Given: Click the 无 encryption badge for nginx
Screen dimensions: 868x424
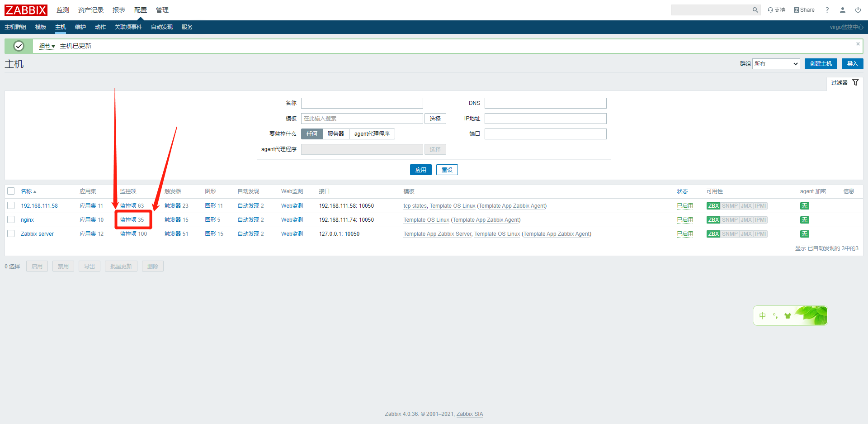Looking at the screenshot, I should [x=805, y=220].
